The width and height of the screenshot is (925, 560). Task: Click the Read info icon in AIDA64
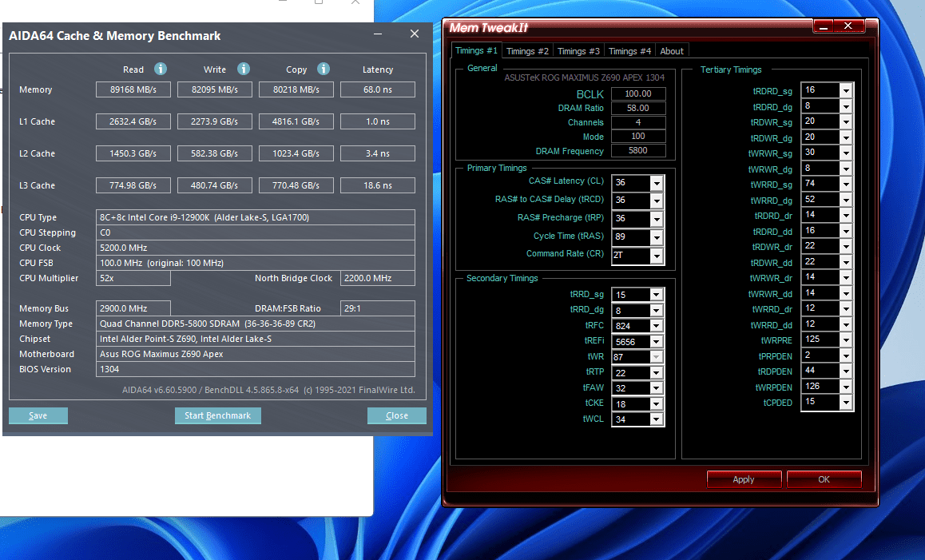[x=161, y=69]
